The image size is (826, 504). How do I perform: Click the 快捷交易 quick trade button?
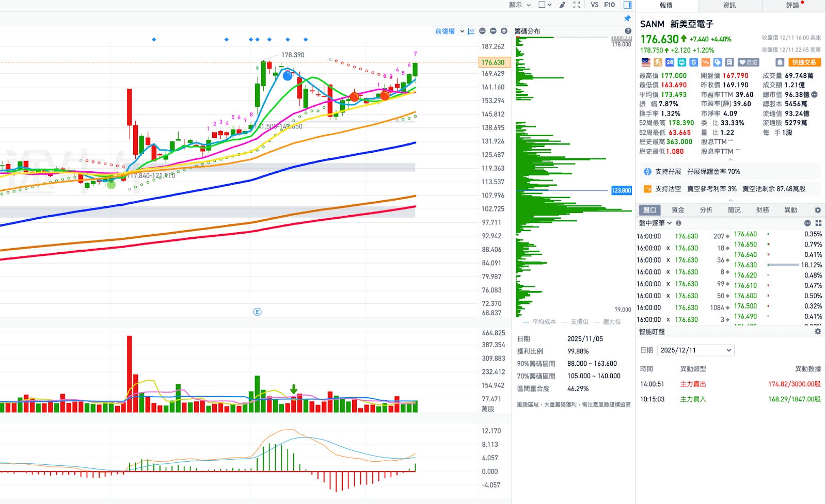pos(804,62)
